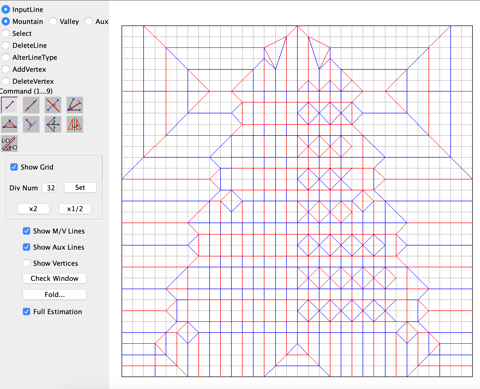Choose the line through two points tool
480x389 pixels.
pyautogui.click(x=31, y=105)
